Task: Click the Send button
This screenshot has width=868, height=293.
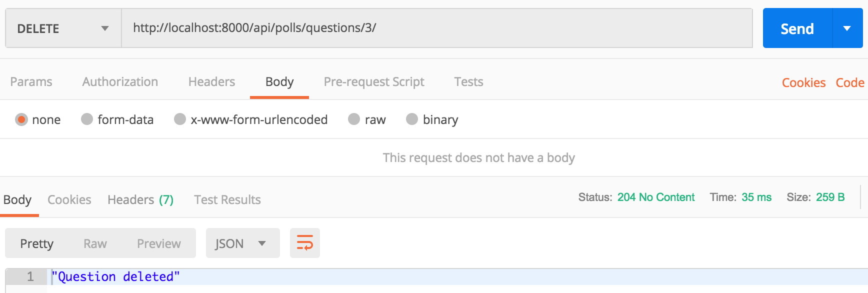Action: [797, 28]
